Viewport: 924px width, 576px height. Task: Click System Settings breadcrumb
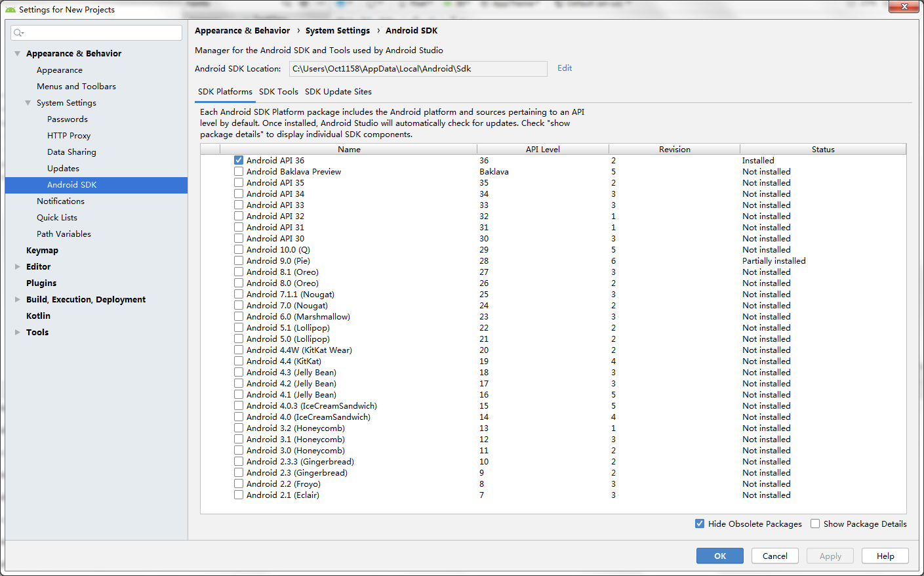(338, 31)
